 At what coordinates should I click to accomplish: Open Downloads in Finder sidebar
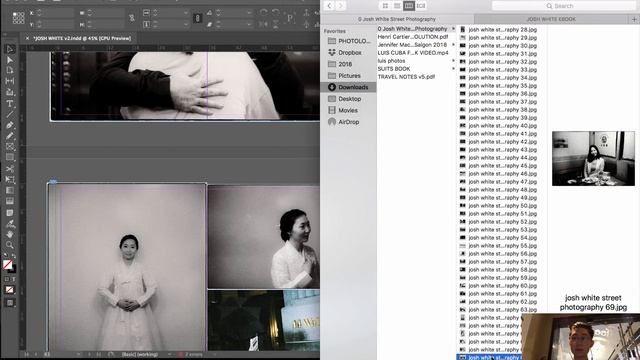click(348, 87)
